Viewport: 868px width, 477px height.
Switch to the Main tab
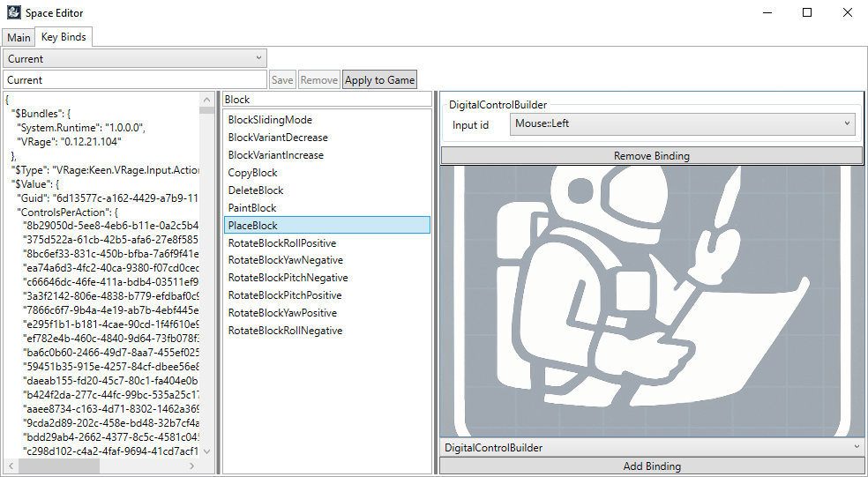[x=19, y=38]
